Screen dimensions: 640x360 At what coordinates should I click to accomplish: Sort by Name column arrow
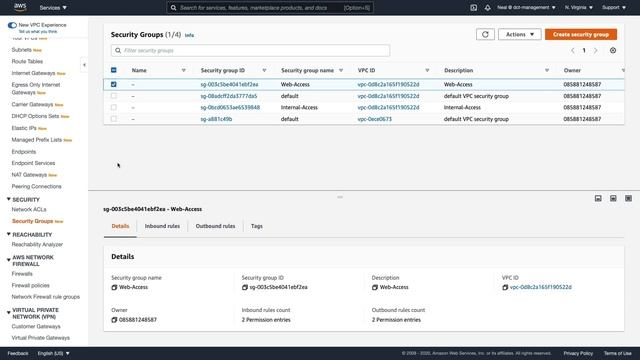pyautogui.click(x=184, y=71)
